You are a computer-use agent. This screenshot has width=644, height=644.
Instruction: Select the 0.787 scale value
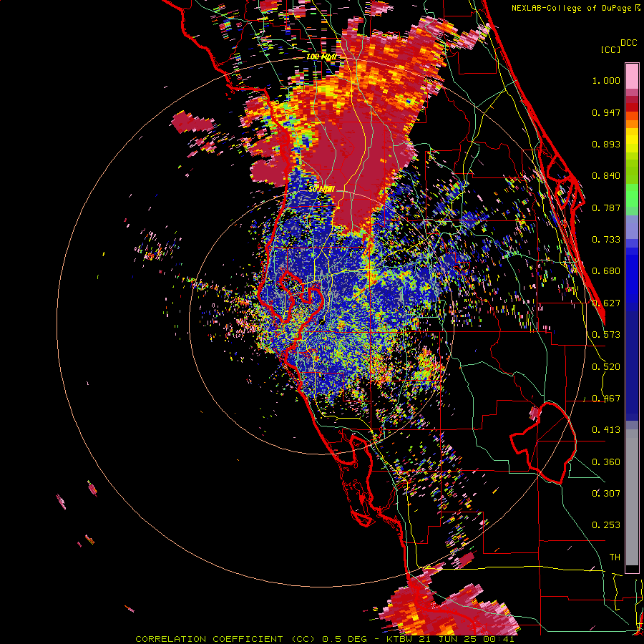coord(606,208)
